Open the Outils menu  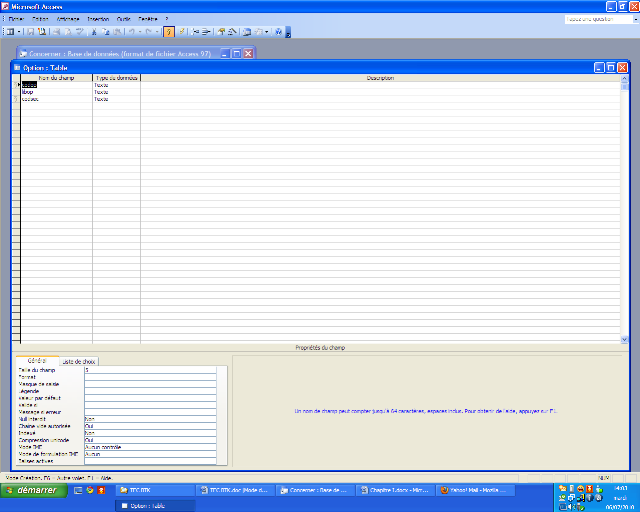[x=123, y=19]
